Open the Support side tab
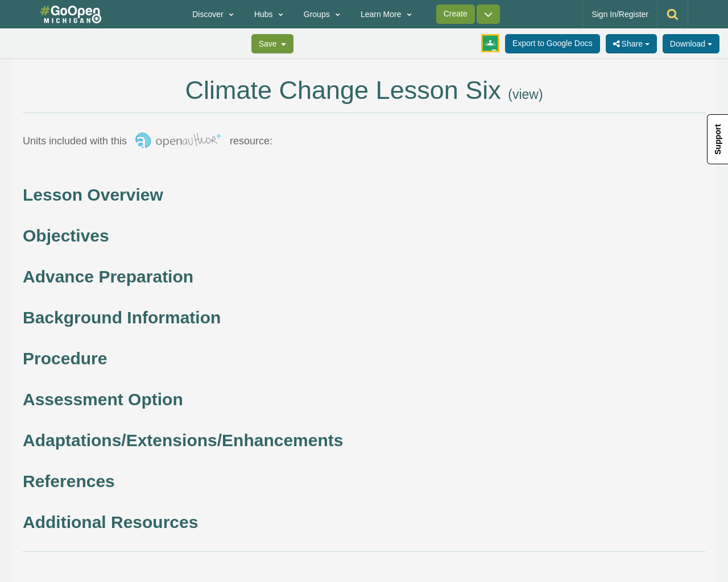 pyautogui.click(x=717, y=139)
